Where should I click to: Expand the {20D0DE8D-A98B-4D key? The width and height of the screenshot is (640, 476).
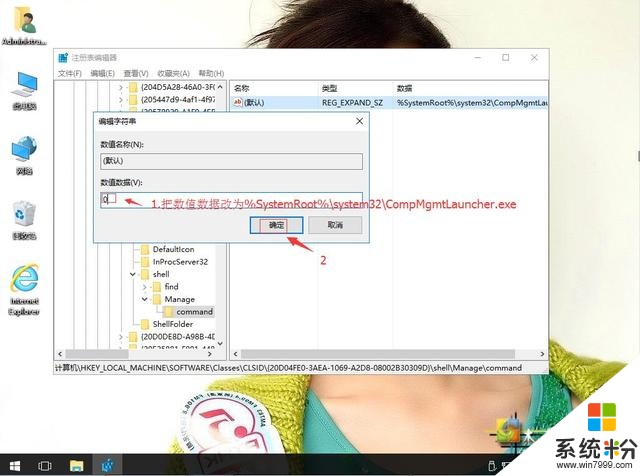click(121, 337)
